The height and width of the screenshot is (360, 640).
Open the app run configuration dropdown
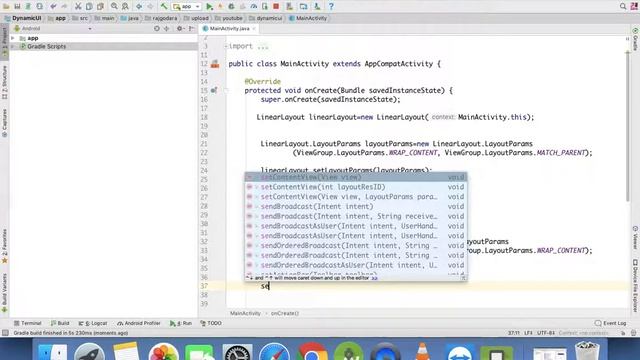click(187, 7)
